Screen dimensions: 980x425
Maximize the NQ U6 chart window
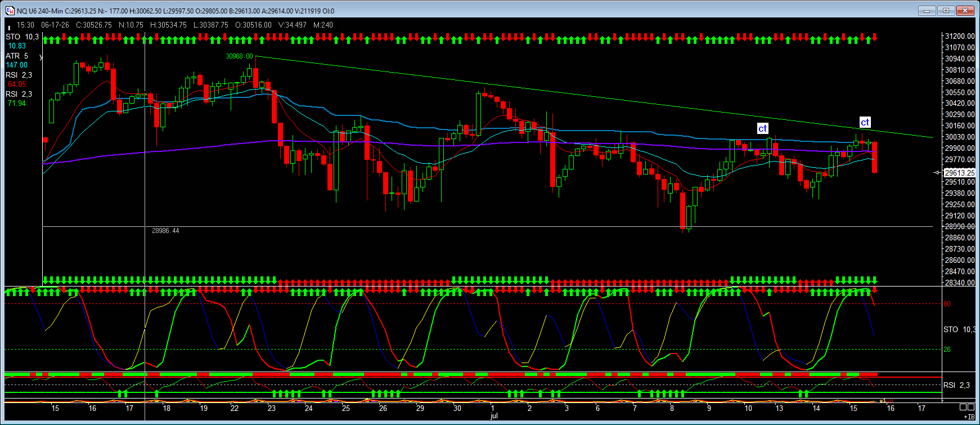[x=946, y=10]
